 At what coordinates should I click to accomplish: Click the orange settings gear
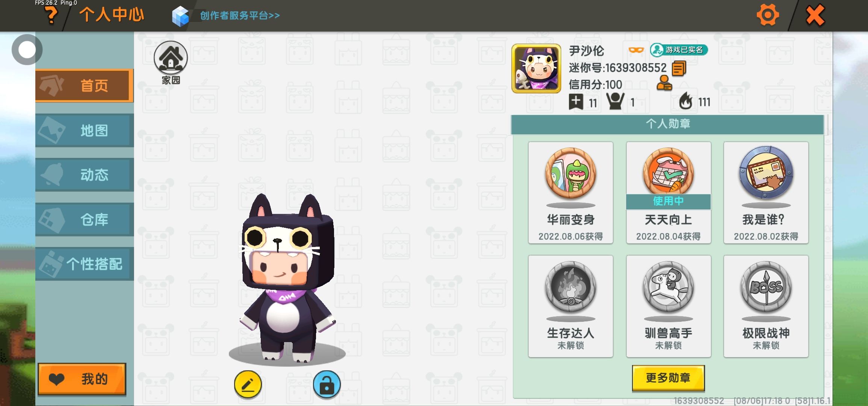pos(768,15)
